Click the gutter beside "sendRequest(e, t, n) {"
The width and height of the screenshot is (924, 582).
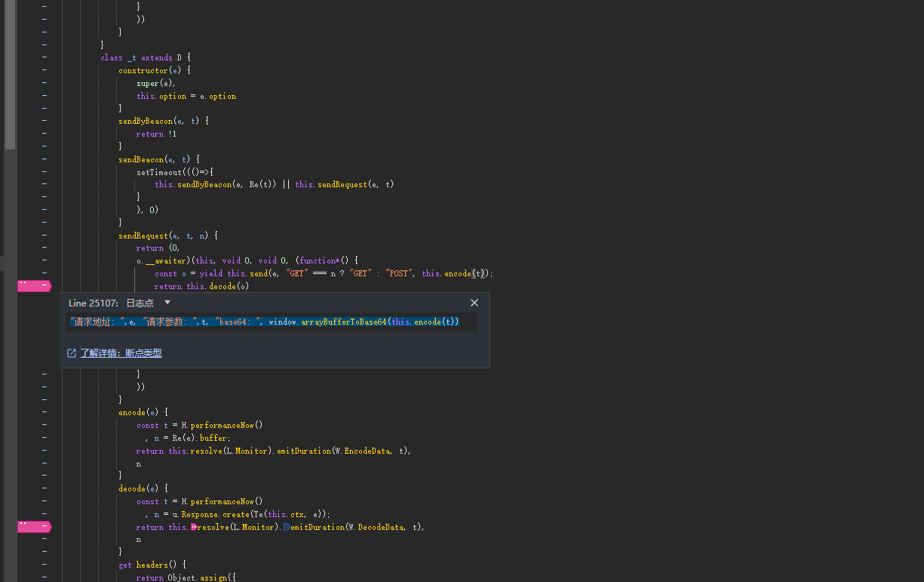pos(45,236)
